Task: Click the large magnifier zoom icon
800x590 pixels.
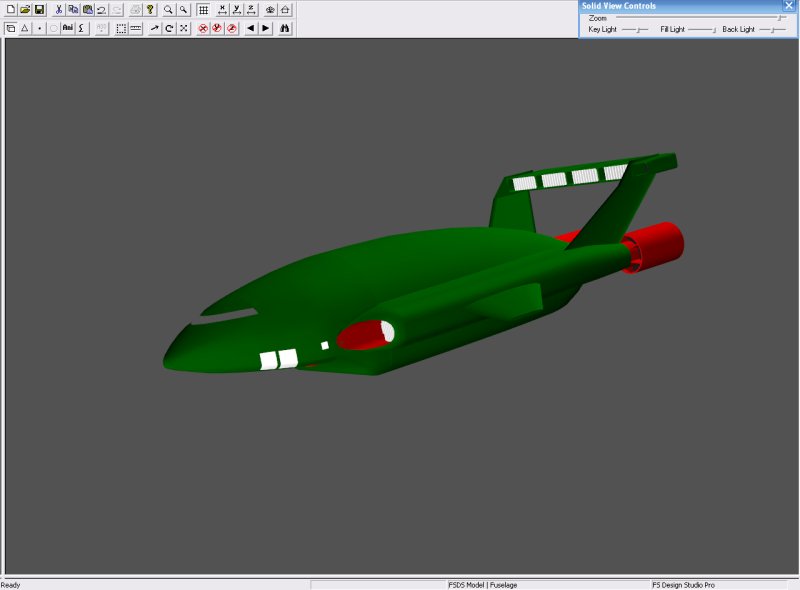Action: tap(168, 9)
